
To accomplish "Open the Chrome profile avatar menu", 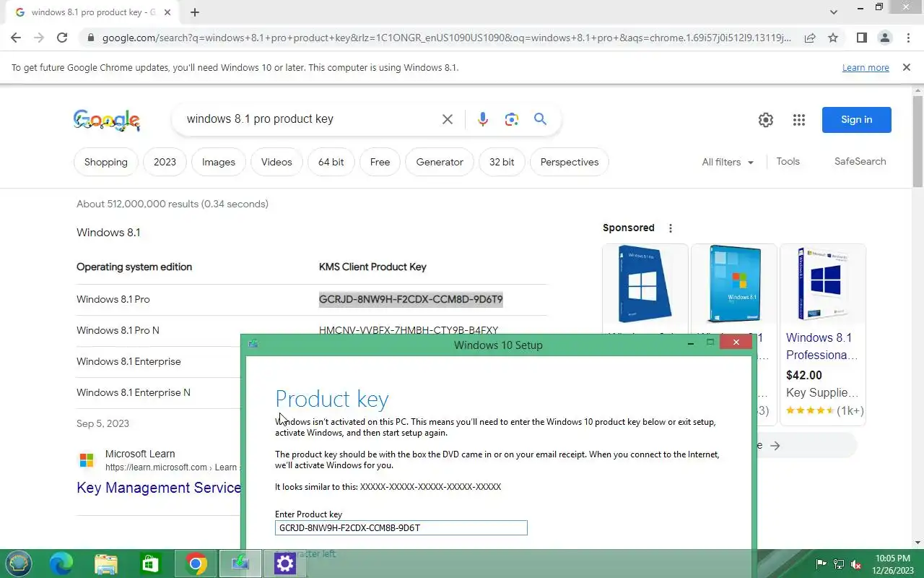I will tap(884, 38).
